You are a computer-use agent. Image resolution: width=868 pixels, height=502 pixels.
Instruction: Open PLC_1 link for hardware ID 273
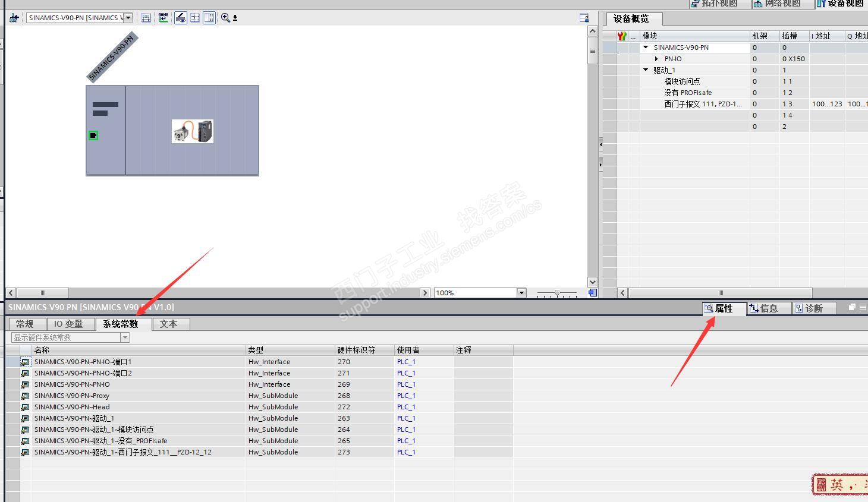pos(407,452)
